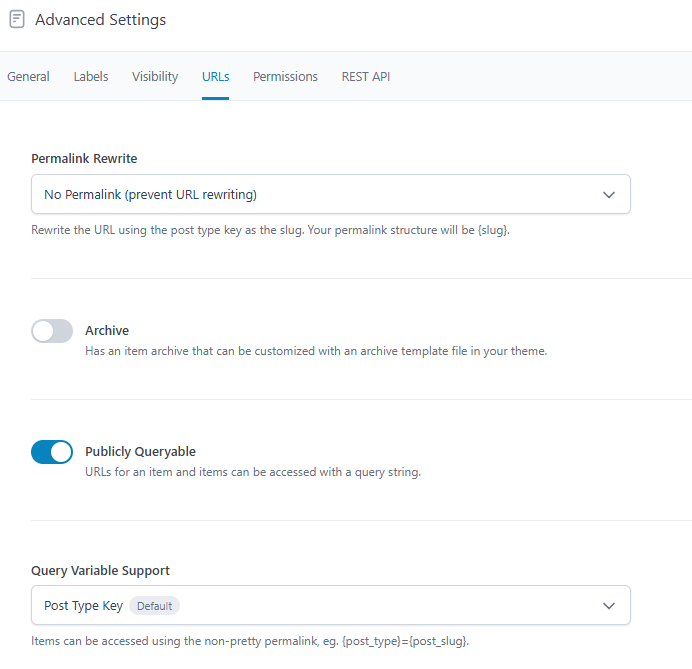
Task: Switch to the General tab
Action: [28, 76]
